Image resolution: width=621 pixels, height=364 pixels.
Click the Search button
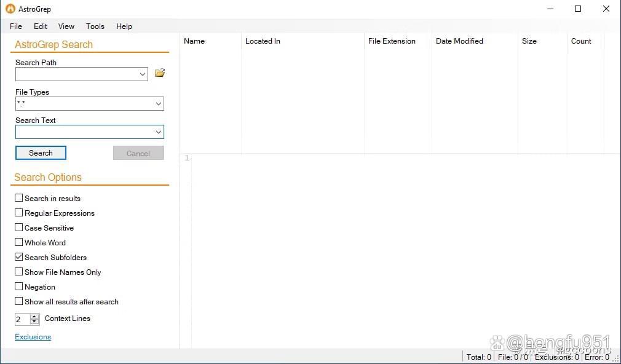coord(41,153)
